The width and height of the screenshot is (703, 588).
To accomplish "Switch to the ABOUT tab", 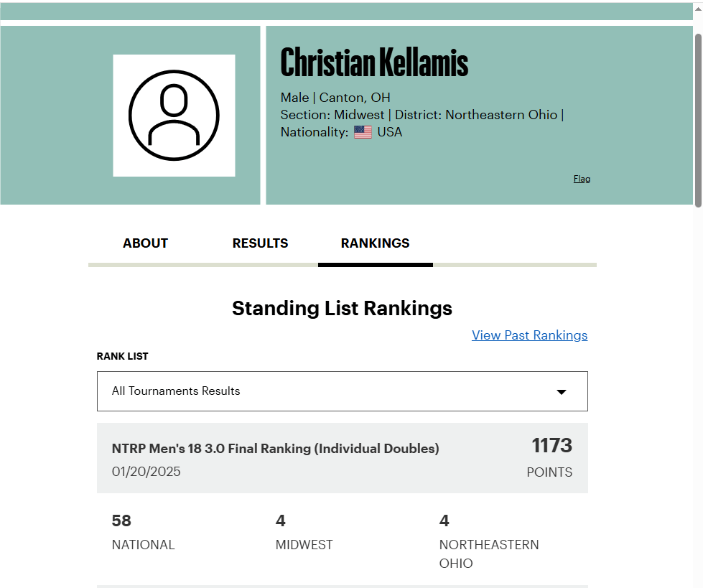I will tap(145, 243).
